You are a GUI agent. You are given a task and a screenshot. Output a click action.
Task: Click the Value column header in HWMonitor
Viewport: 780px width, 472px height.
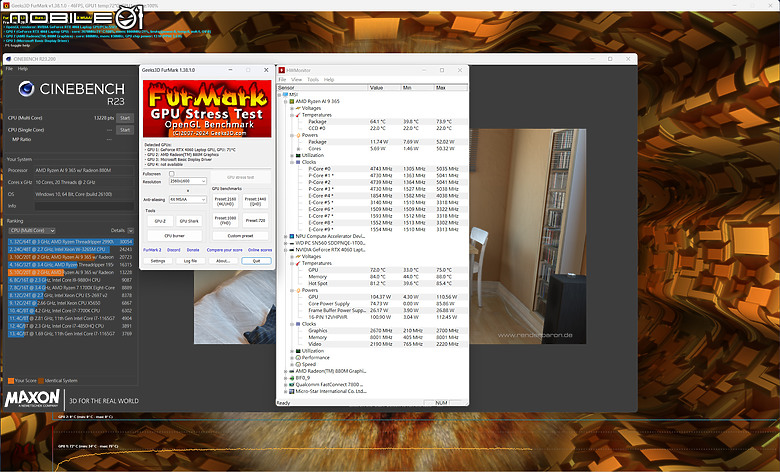coord(385,88)
